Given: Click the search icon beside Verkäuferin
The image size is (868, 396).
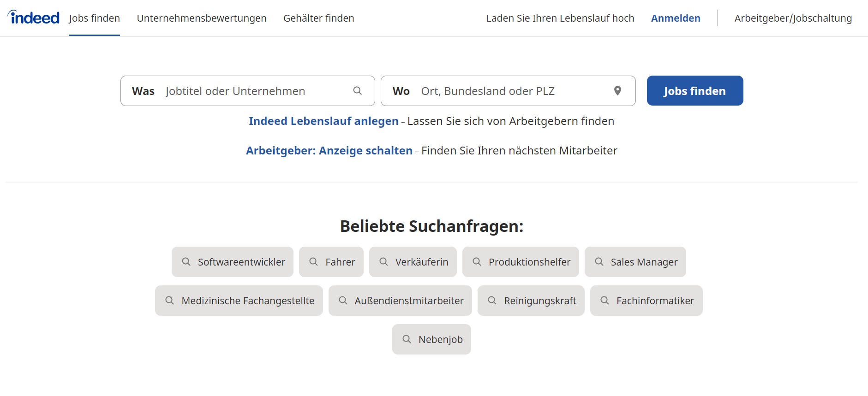Looking at the screenshot, I should (x=383, y=262).
